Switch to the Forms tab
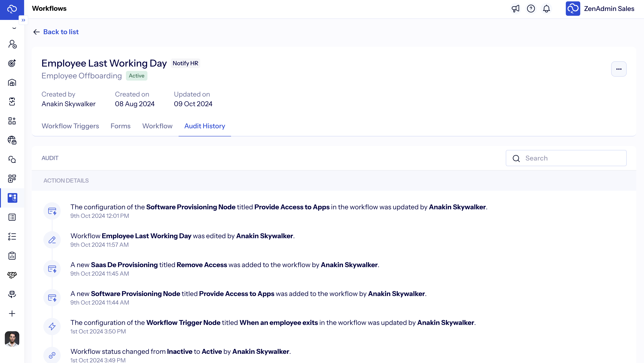Screen dimensions: 644x363 click(120, 126)
